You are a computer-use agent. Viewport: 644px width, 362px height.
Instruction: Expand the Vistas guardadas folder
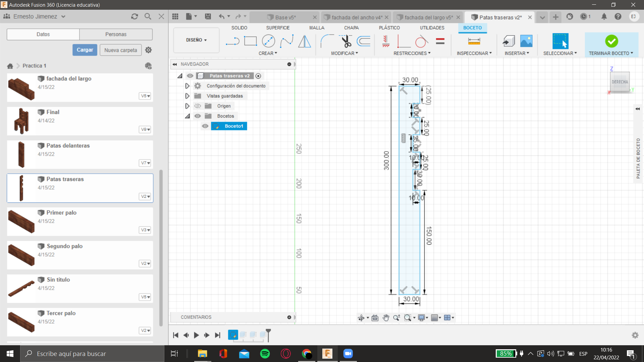(187, 96)
